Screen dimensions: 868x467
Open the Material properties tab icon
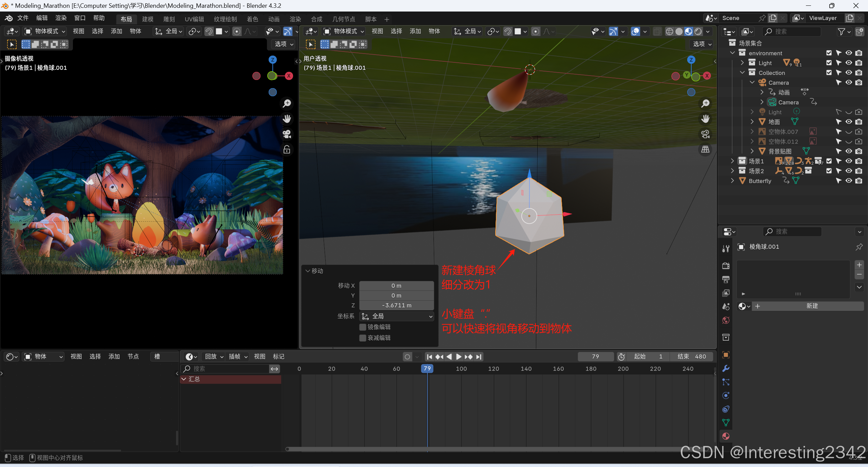(726, 436)
